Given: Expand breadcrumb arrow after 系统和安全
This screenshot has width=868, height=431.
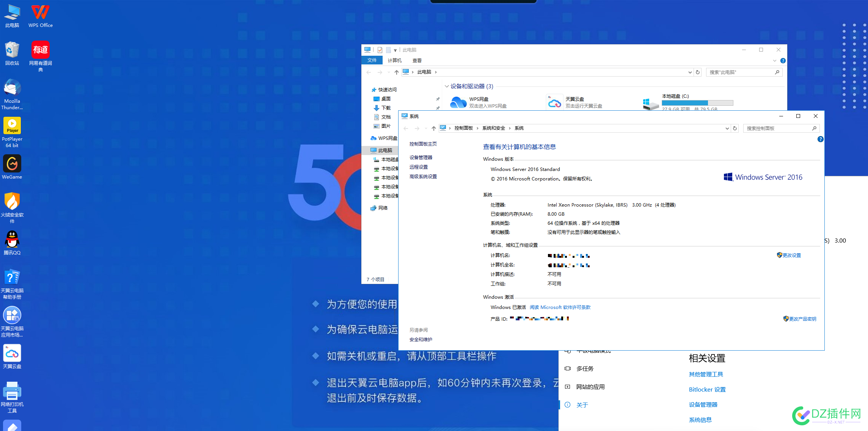Looking at the screenshot, I should (x=510, y=129).
